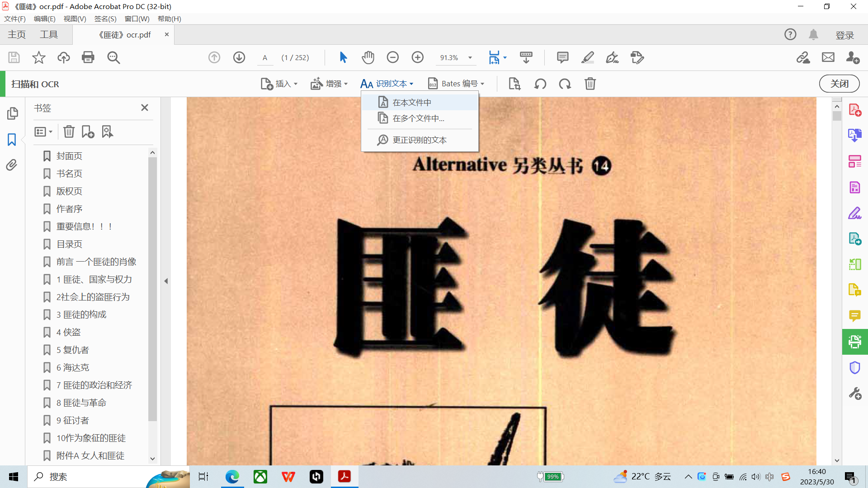Screen dimensions: 868x488
Task: Click the zoom out minus icon
Action: (392, 57)
